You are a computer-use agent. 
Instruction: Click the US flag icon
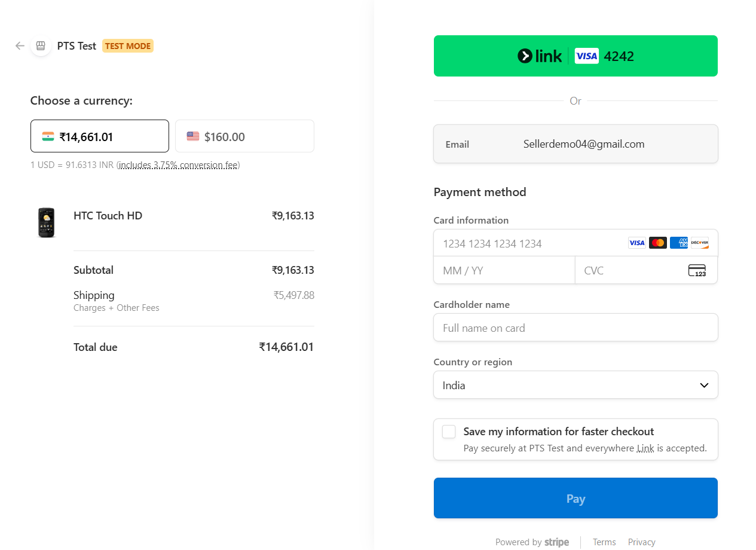tap(192, 136)
